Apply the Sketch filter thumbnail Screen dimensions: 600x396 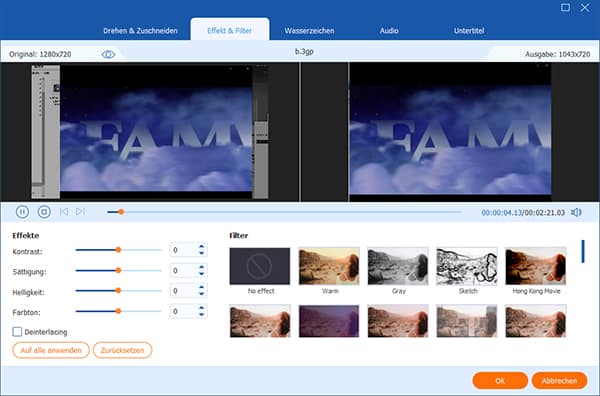(467, 266)
